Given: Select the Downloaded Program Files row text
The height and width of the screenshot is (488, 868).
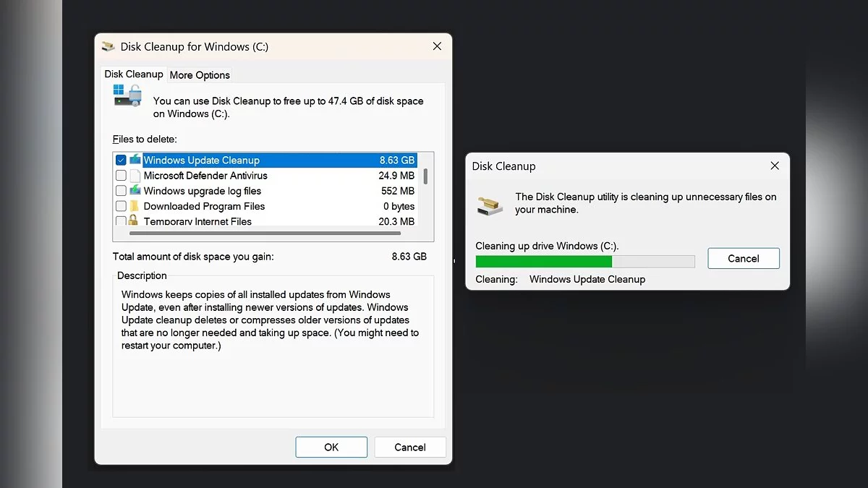Looking at the screenshot, I should [x=204, y=206].
